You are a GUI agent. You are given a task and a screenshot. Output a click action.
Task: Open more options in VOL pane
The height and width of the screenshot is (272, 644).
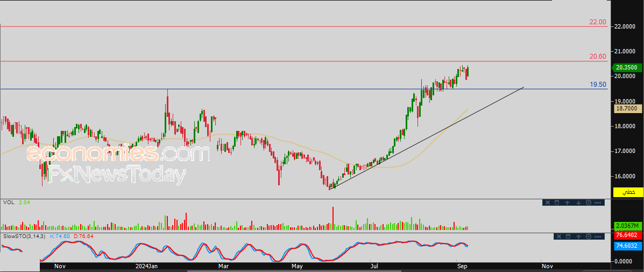point(598,203)
